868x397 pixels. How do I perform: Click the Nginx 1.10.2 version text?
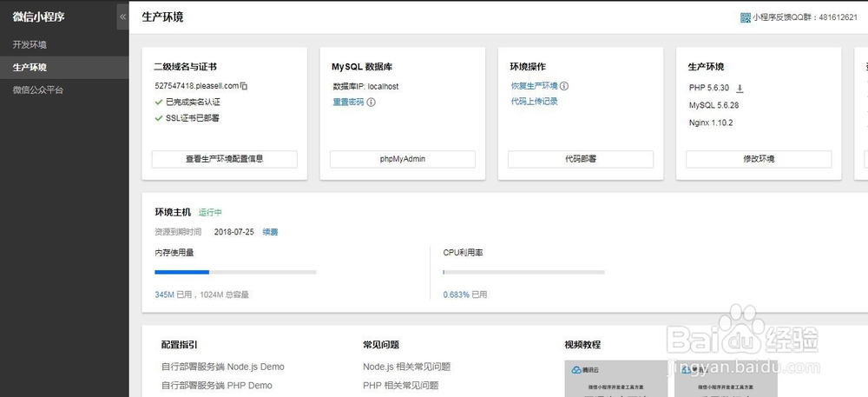click(711, 122)
